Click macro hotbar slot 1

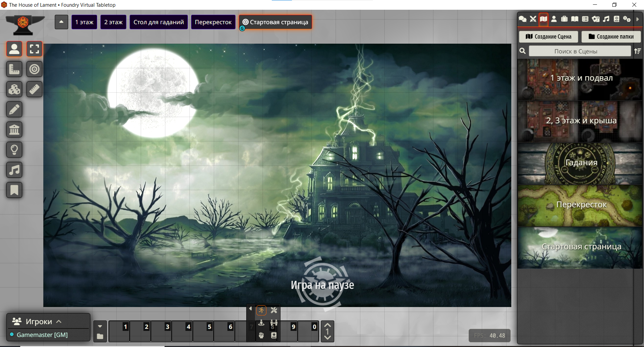pos(119,332)
